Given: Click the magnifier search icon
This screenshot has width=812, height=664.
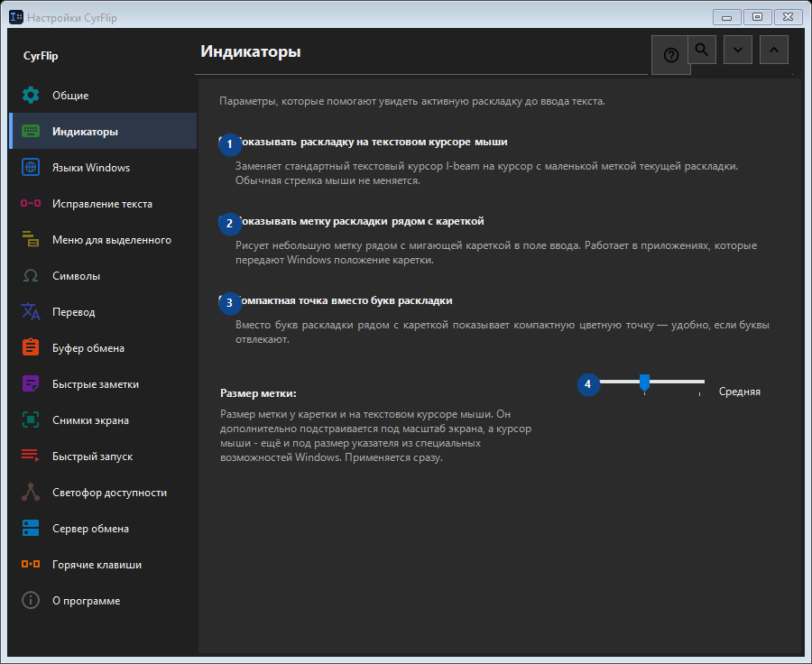Looking at the screenshot, I should pyautogui.click(x=702, y=50).
